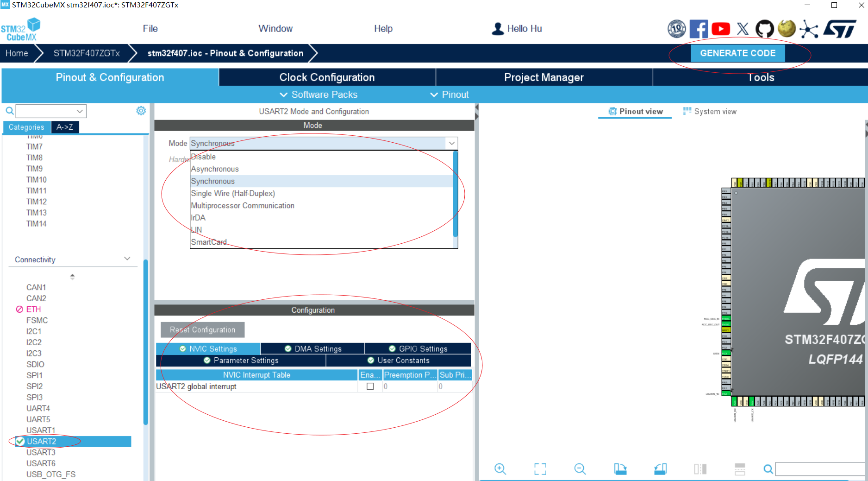Open the peripheral search field dropdown
868x481 pixels.
coord(80,111)
